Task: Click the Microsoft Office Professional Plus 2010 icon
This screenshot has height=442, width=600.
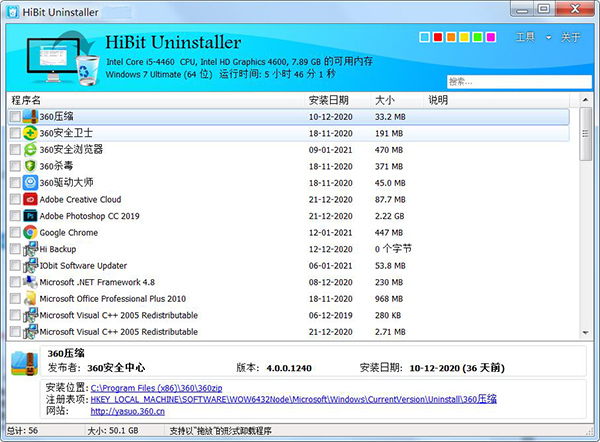Action: click(x=30, y=298)
